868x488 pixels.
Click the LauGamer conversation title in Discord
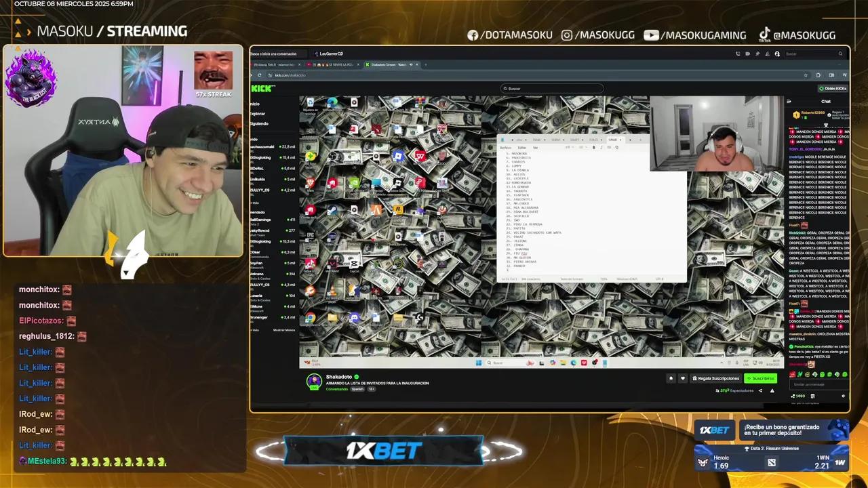332,54
